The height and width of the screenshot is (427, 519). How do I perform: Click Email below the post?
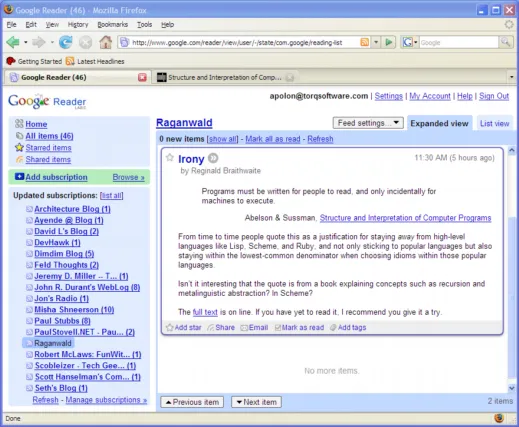254,328
